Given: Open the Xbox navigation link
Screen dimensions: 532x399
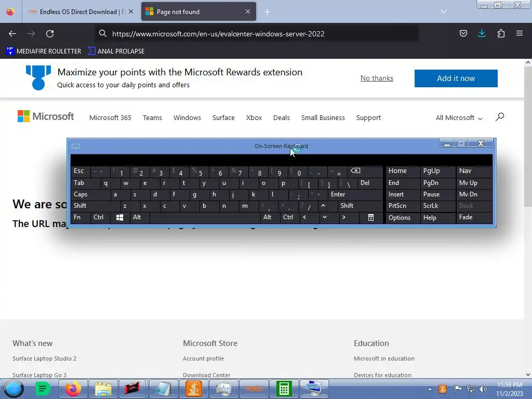Looking at the screenshot, I should coord(254,118).
